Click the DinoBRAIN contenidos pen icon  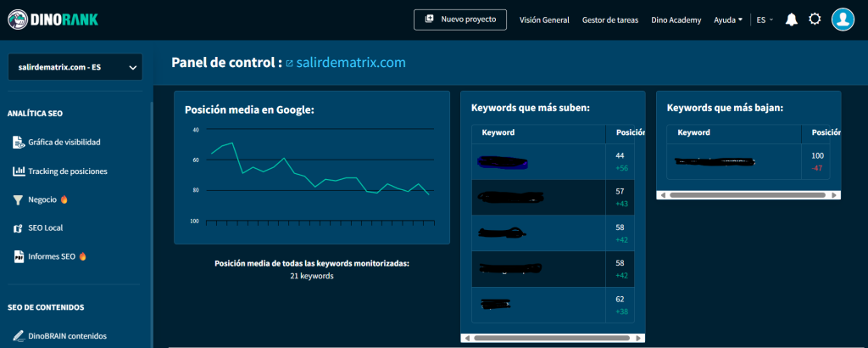coord(19,336)
